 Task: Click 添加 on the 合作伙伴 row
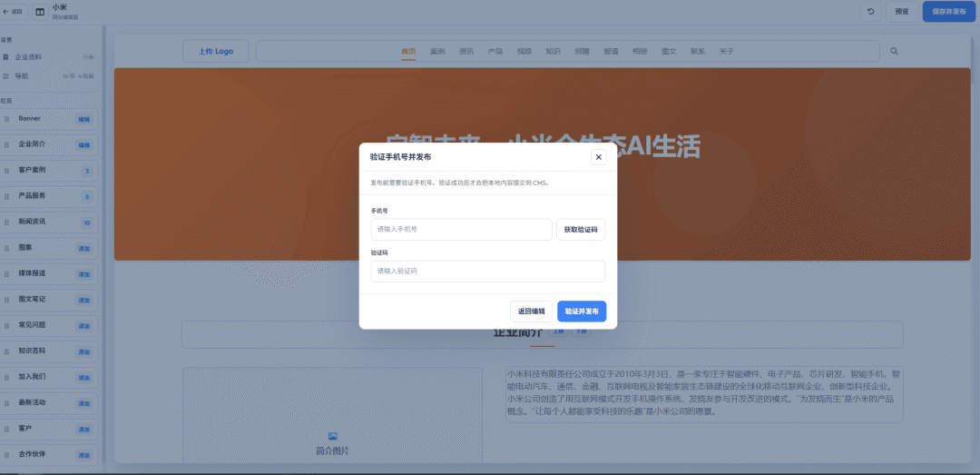[x=83, y=455]
